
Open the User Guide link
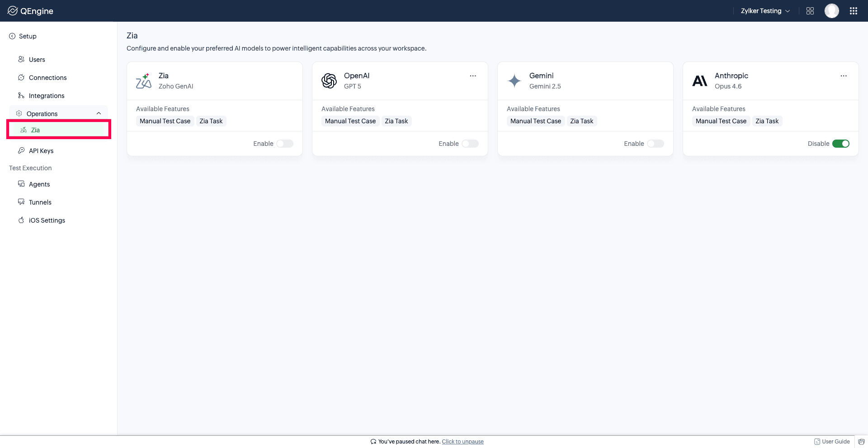pos(832,442)
